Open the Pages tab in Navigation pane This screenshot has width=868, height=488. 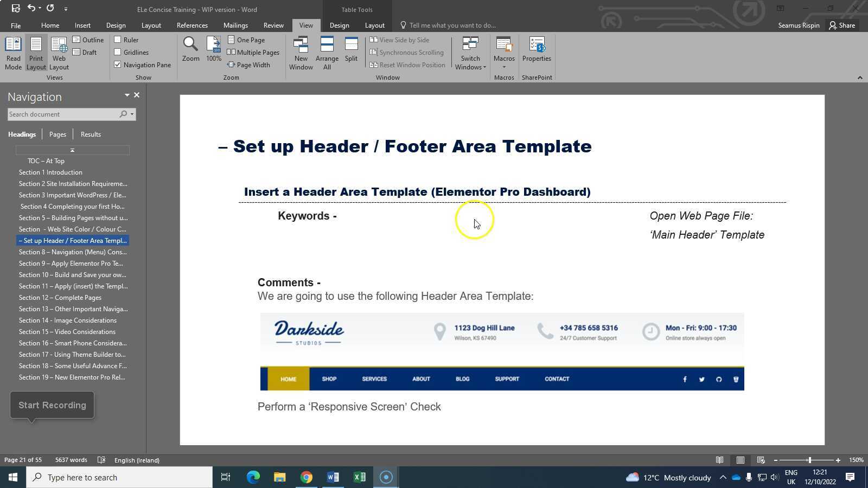pyautogui.click(x=57, y=134)
